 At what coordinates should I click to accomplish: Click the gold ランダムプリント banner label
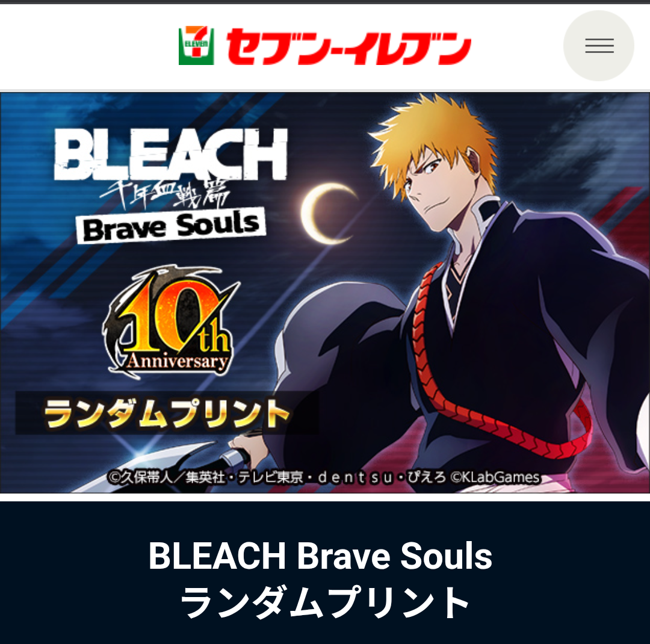coord(167,413)
